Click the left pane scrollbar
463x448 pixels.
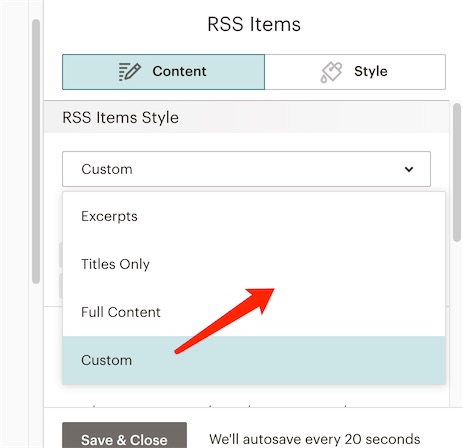coord(36,152)
